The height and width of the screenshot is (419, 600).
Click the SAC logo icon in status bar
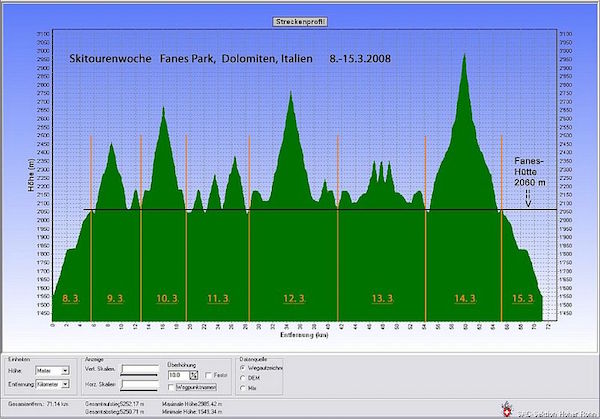507,409
